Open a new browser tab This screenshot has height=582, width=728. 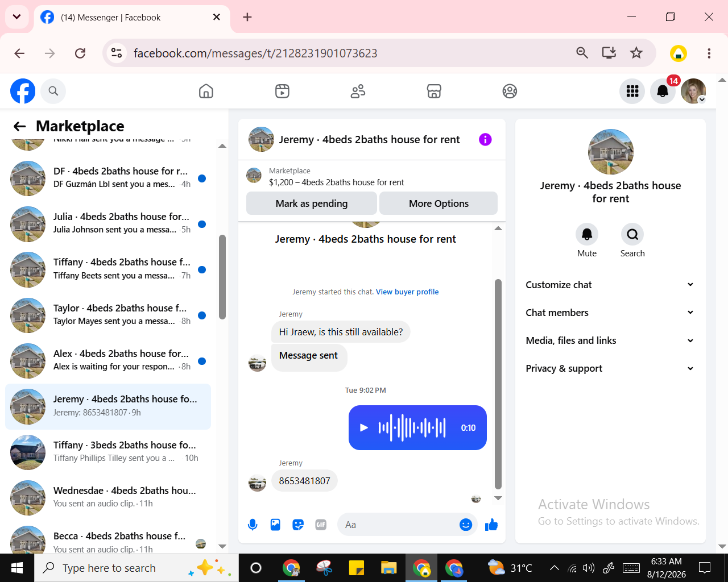pyautogui.click(x=247, y=17)
